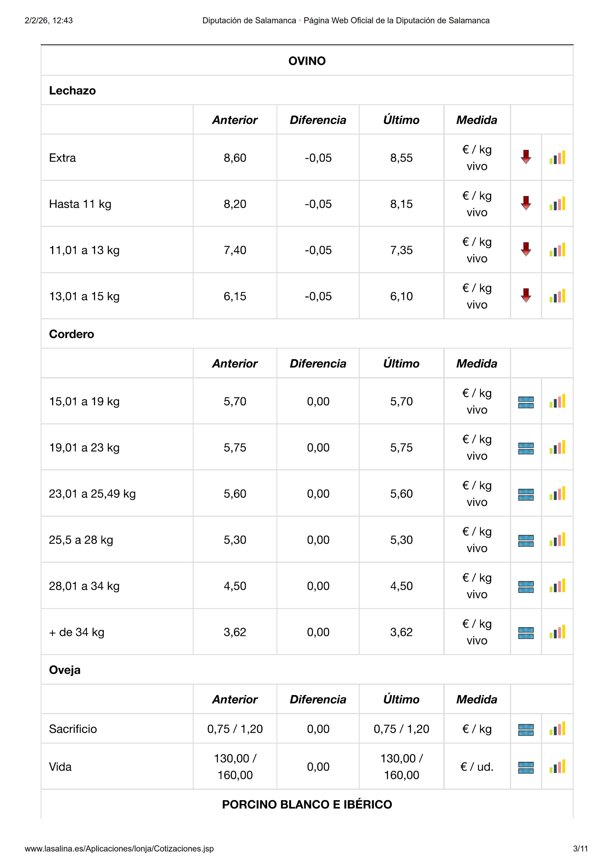Click the red down arrow for Hasta 11 kg
Image resolution: width=613 pixels, height=868 pixels.
pyautogui.click(x=526, y=203)
